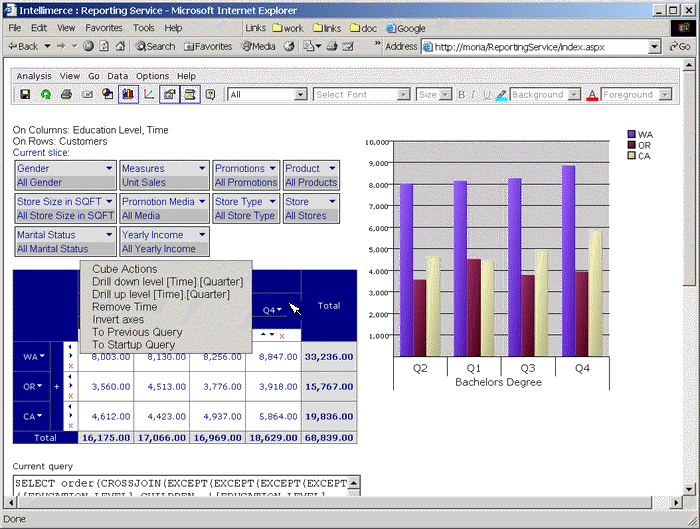Image resolution: width=700 pixels, height=529 pixels.
Task: Click the red X in CA row
Action: [x=71, y=426]
